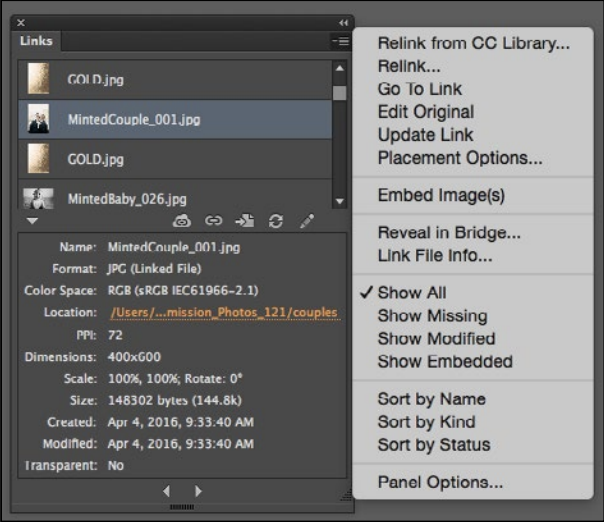Viewport: 604px width, 522px height.
Task: Click scrollbar down arrow in links list
Action: tap(340, 201)
